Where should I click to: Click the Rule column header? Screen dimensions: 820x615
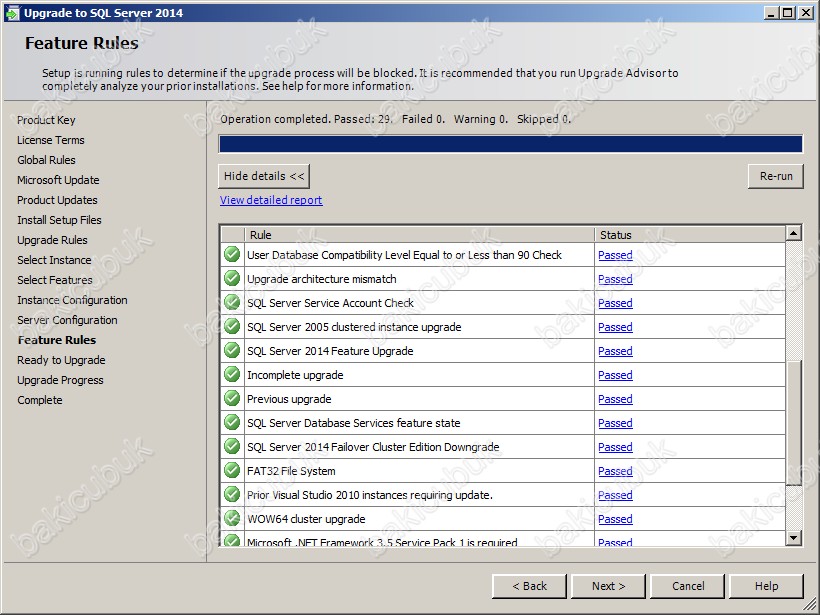[x=419, y=235]
